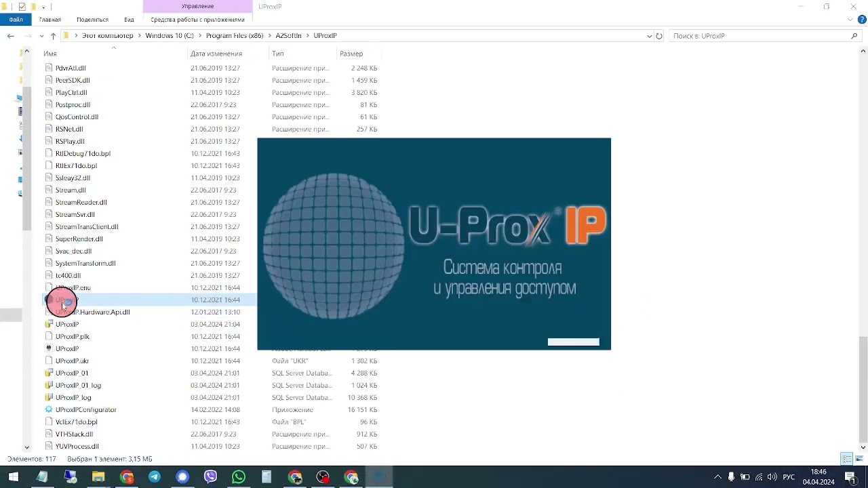Click the search magnifier icon

click(854, 36)
